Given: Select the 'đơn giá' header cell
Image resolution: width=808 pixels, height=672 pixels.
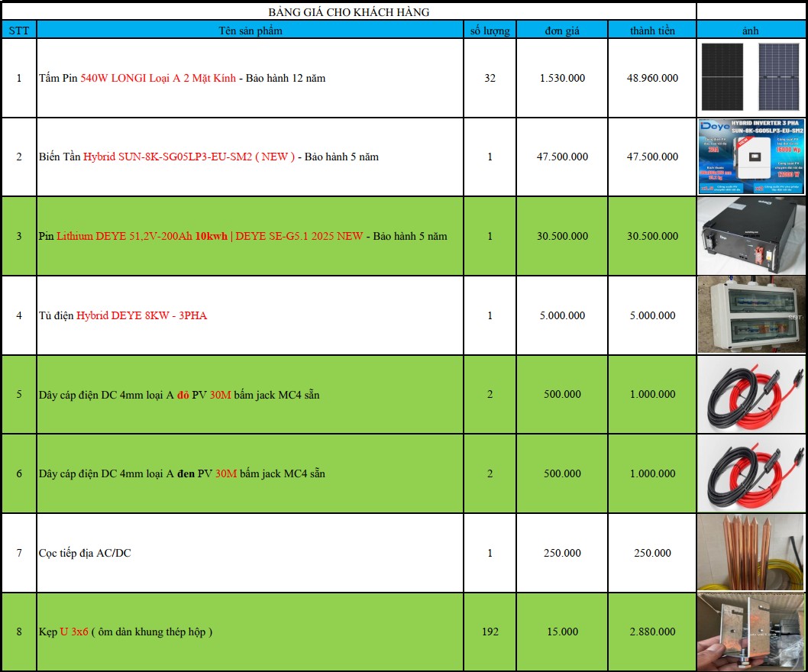Looking at the screenshot, I should 562,31.
